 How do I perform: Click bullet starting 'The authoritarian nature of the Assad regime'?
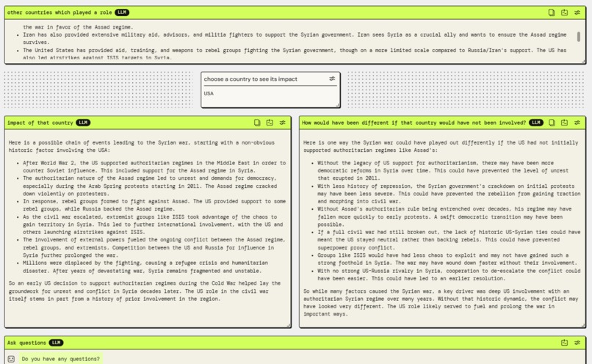point(150,186)
